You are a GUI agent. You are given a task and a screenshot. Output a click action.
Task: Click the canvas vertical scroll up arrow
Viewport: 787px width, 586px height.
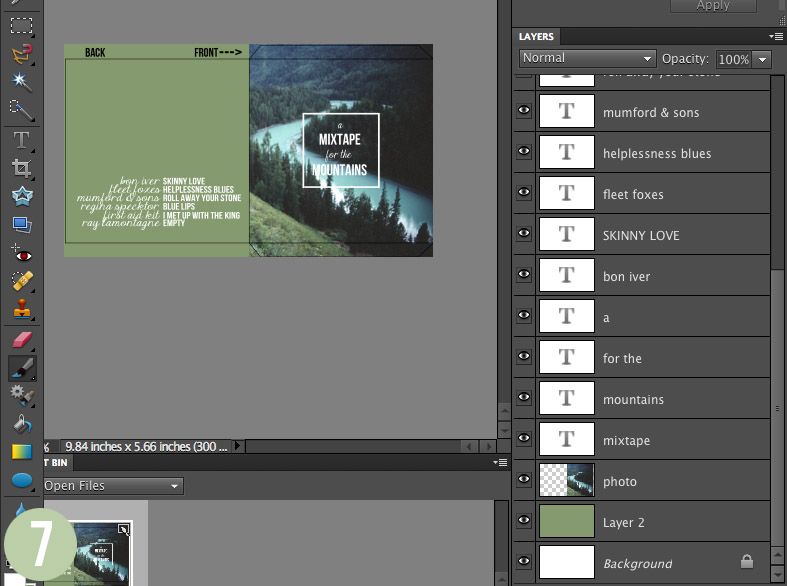(504, 412)
